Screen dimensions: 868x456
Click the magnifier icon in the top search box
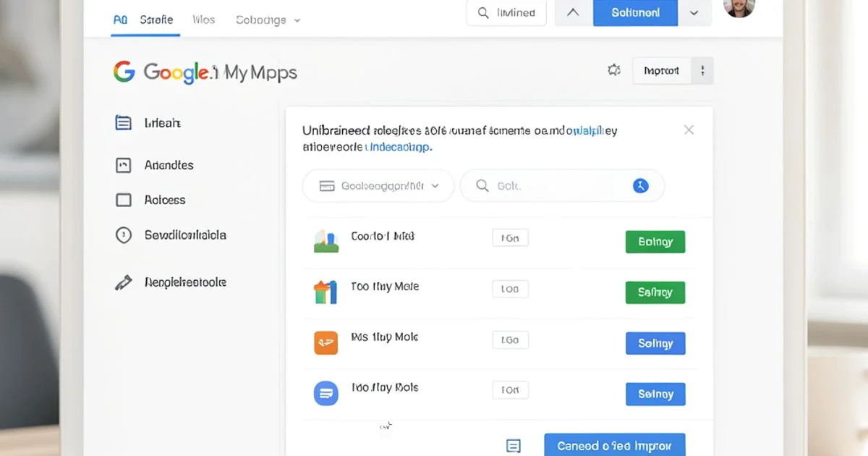point(482,12)
